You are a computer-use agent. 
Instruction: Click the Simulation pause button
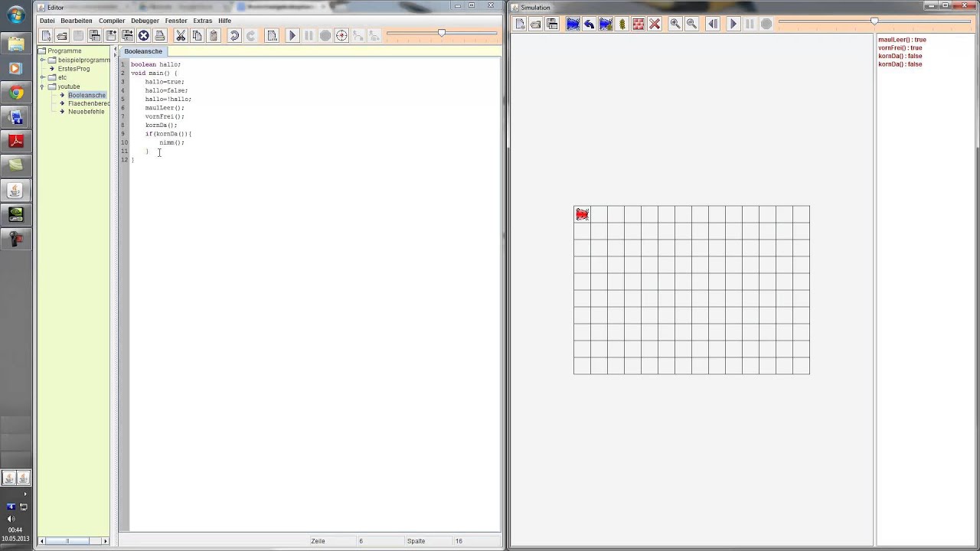click(x=750, y=24)
